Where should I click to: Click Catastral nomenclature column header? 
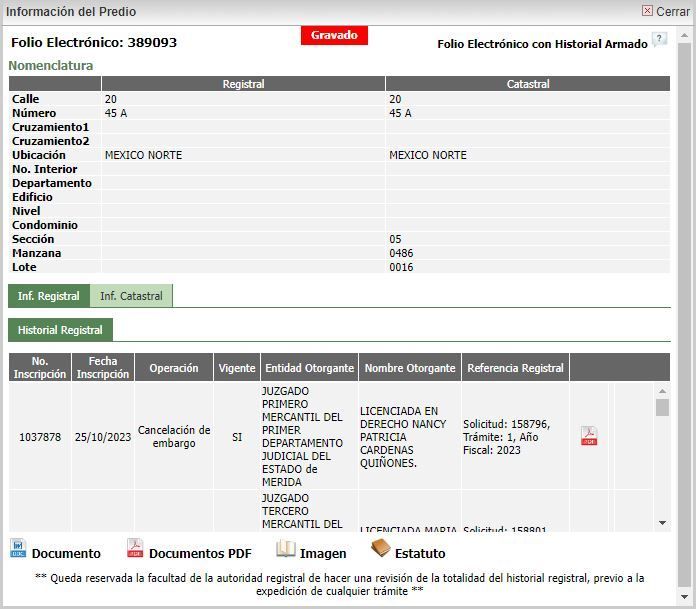tap(528, 84)
